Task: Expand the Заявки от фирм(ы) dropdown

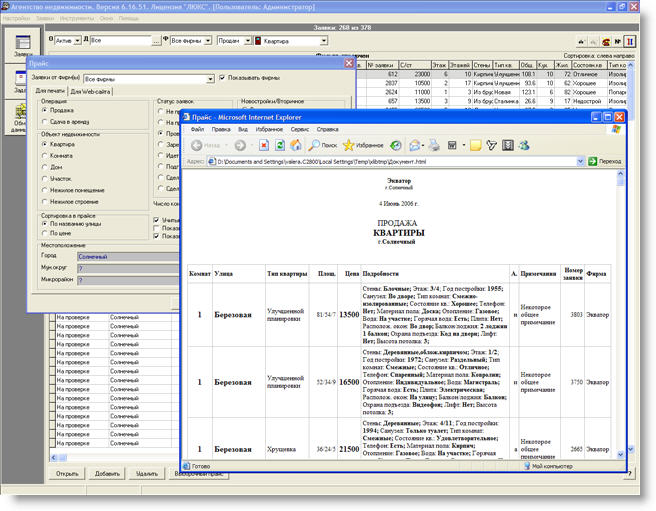Action: pyautogui.click(x=209, y=77)
